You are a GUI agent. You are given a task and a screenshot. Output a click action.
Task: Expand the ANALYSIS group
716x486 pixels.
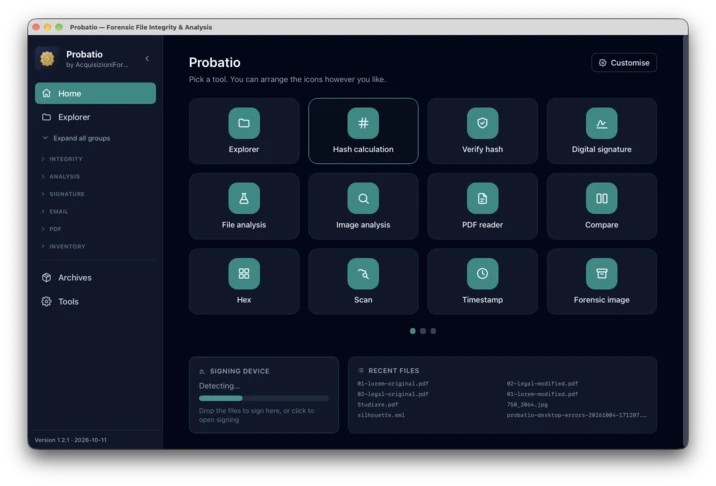[61, 176]
